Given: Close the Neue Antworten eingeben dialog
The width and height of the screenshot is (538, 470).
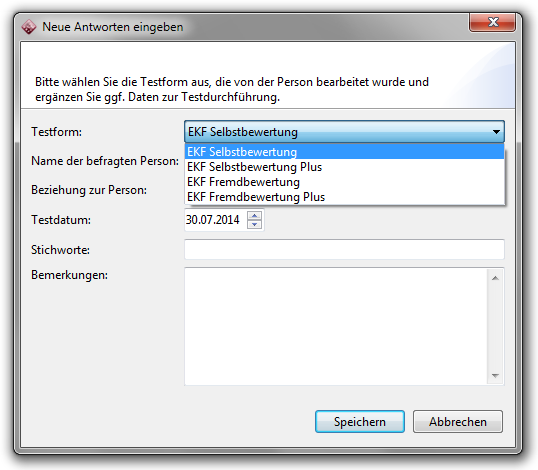Looking at the screenshot, I should click(x=492, y=22).
